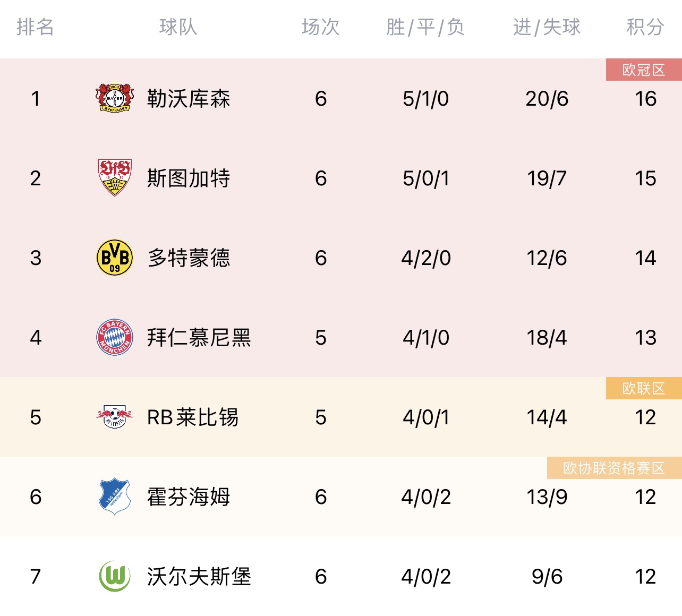The height and width of the screenshot is (616, 682).
Task: Click the 球队 column header
Action: tap(178, 27)
